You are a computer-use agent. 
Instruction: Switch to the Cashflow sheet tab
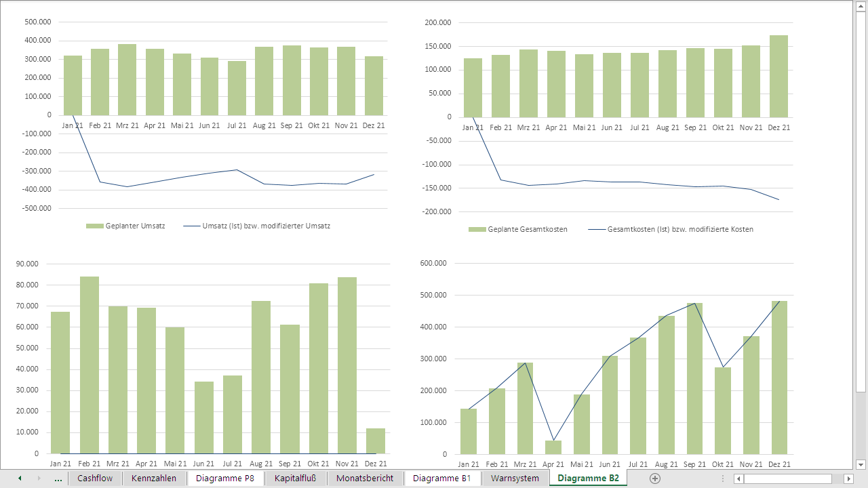(x=95, y=478)
